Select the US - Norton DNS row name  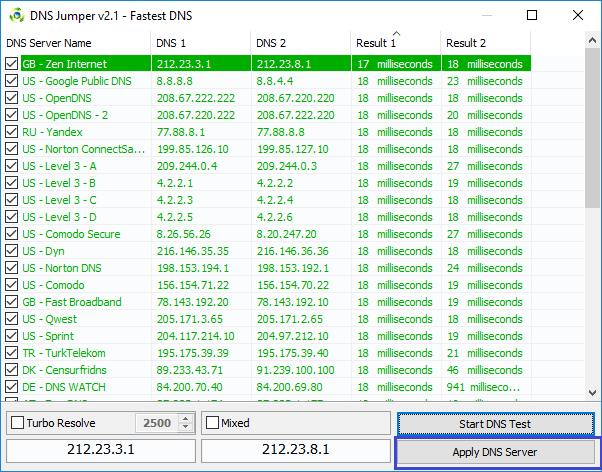[x=62, y=268]
